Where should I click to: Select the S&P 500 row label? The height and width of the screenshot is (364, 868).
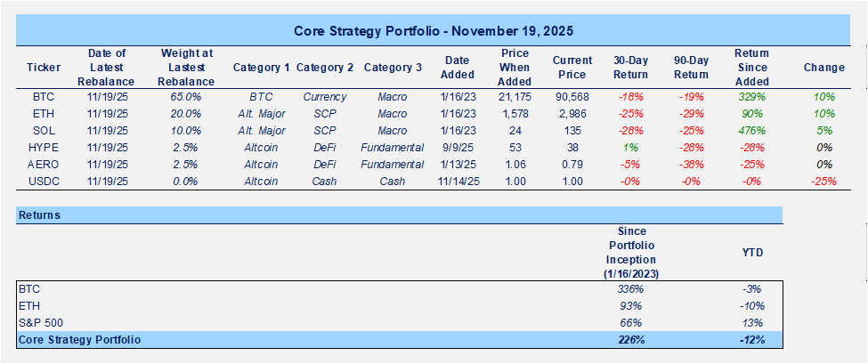[x=37, y=322]
